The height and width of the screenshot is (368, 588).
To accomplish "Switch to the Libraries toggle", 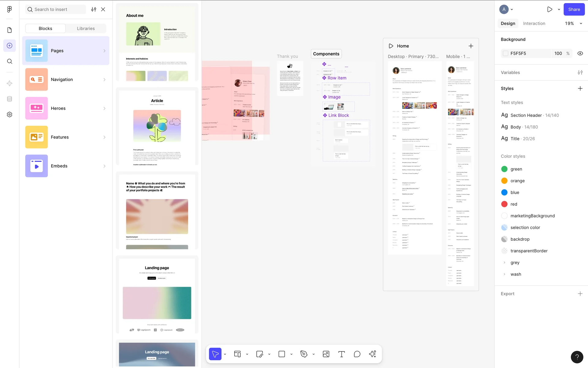I will click(x=86, y=29).
